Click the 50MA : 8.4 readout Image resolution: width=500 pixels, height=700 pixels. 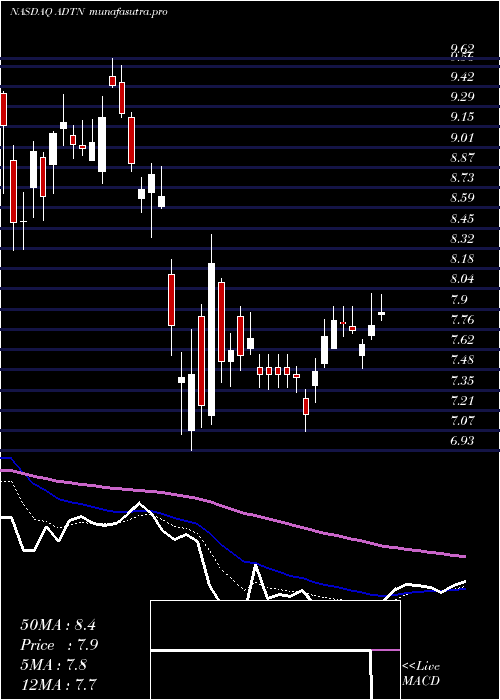tap(58, 625)
